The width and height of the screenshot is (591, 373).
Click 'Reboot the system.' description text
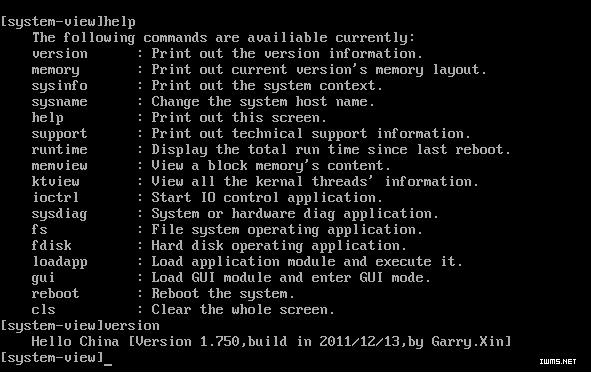[223, 294]
